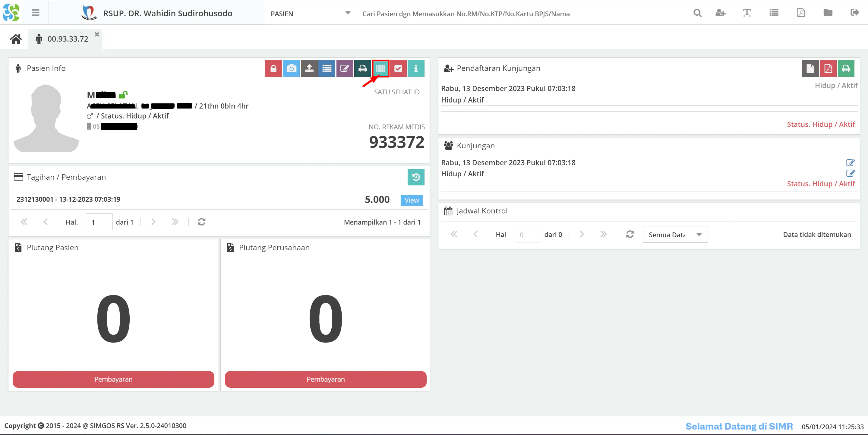Click the add new patient icon
Screen dimensions: 868x435
tap(720, 13)
